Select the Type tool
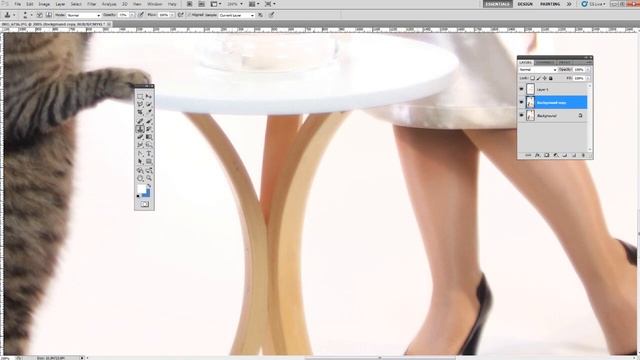The width and height of the screenshot is (640, 360). click(x=149, y=154)
